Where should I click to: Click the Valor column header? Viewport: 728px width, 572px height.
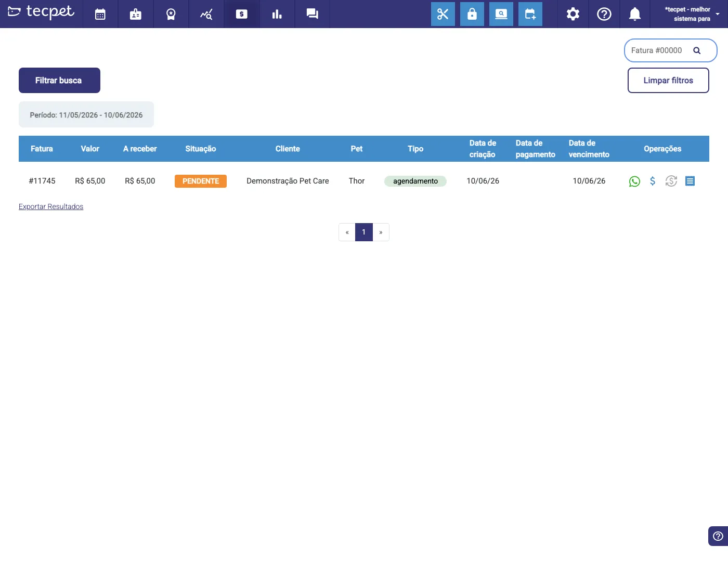pos(90,149)
